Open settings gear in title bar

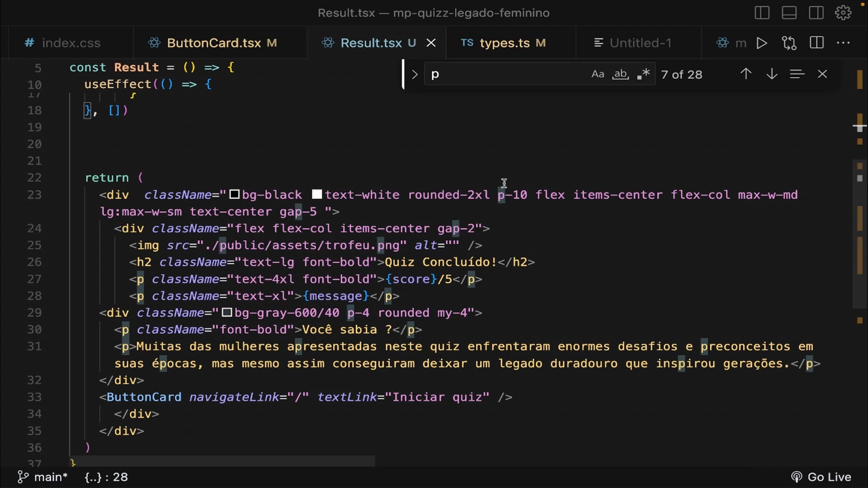[843, 13]
